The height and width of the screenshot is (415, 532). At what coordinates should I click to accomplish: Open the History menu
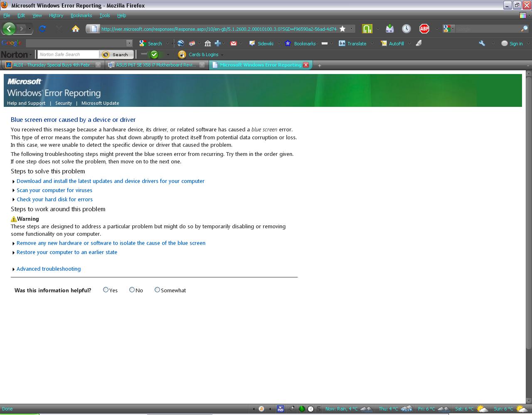[56, 15]
